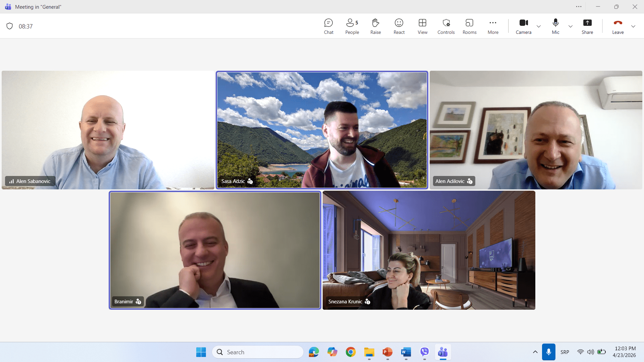Toggle taskbar microphone indicator
Screen dimensions: 644x362
(x=548, y=352)
